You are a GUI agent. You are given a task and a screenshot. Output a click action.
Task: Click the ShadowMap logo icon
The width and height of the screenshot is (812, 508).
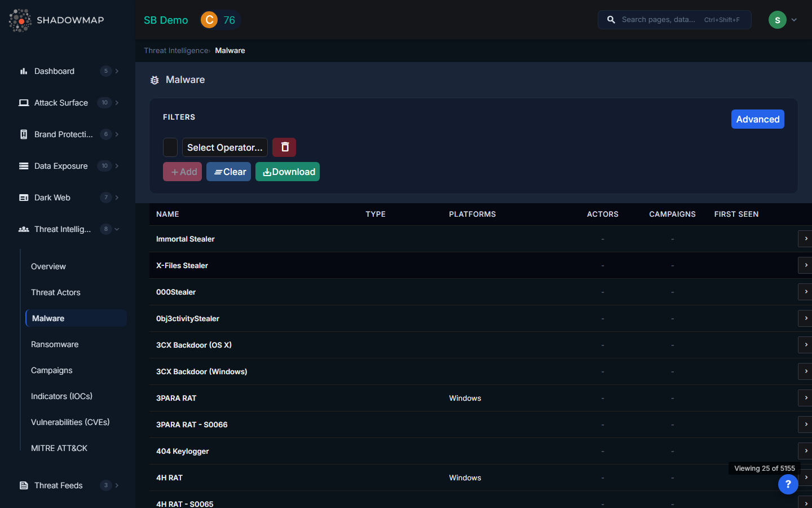tap(20, 20)
